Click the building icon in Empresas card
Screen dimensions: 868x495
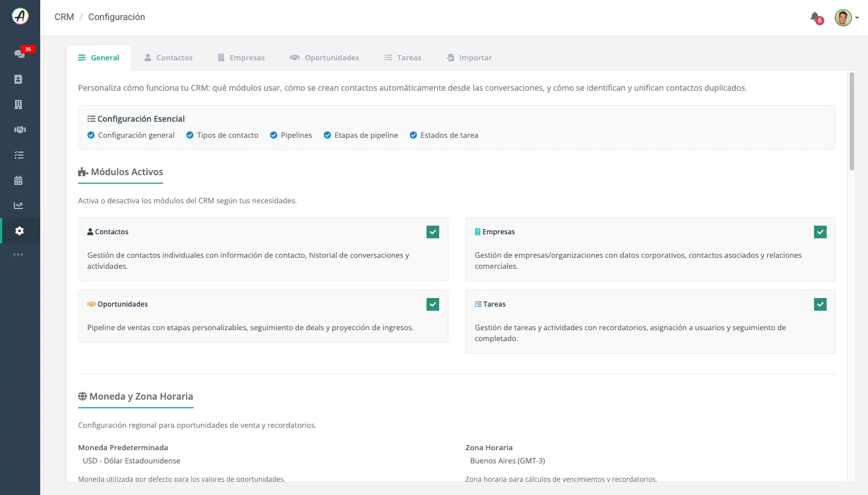click(478, 232)
